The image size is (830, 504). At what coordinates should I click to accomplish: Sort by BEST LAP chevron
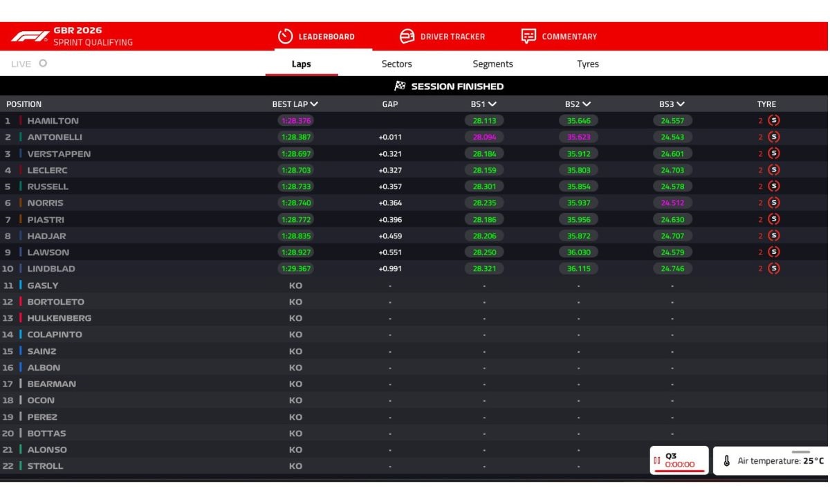coord(315,104)
